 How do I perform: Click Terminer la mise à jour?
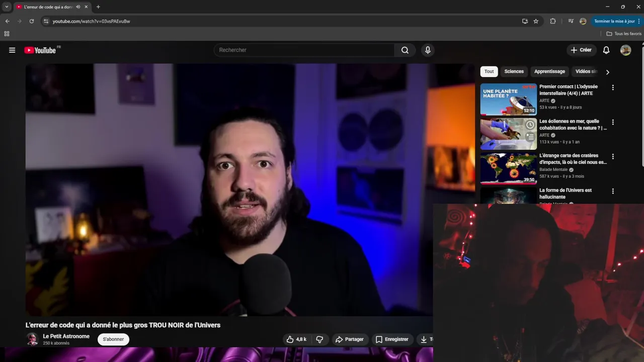614,21
